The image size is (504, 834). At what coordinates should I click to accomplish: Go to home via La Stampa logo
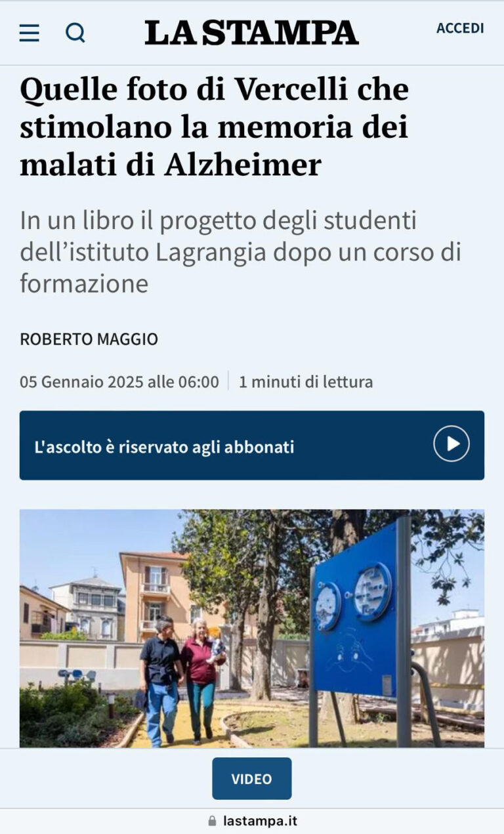251,32
